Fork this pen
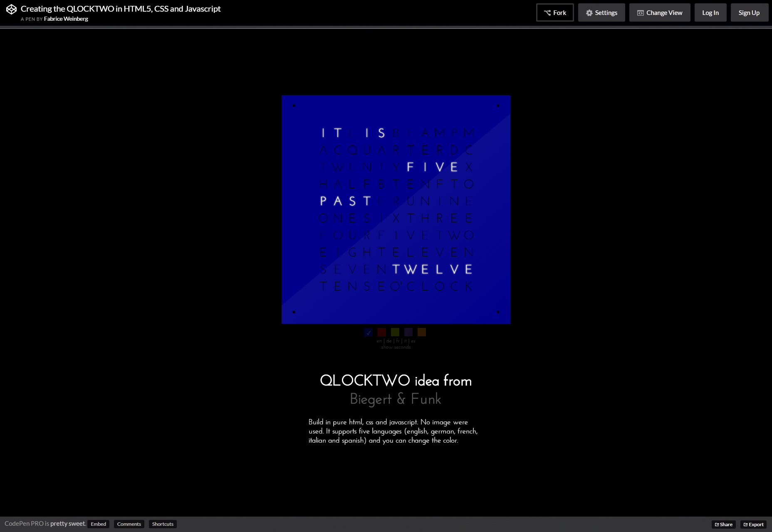This screenshot has width=772, height=532. [555, 12]
